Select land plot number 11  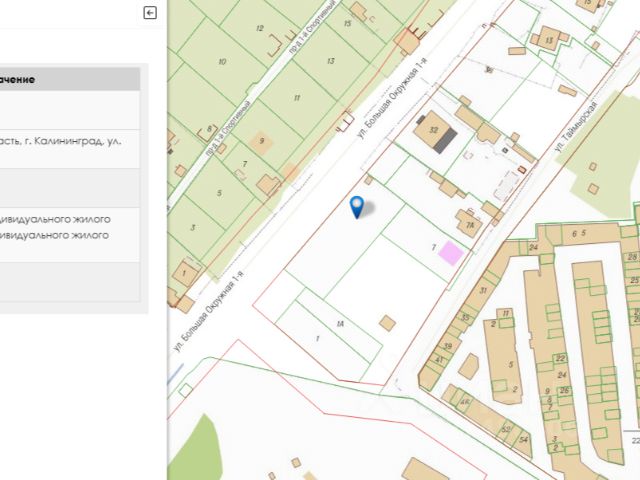[x=297, y=98]
